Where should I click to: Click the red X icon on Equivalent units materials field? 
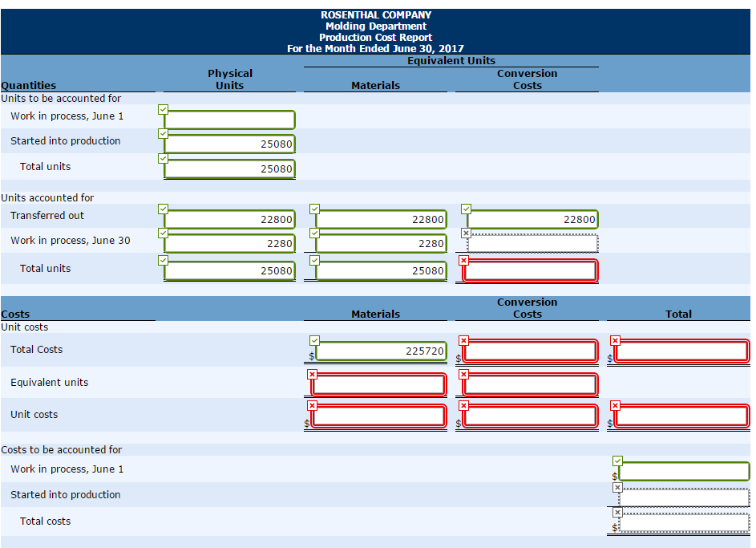[x=312, y=374]
